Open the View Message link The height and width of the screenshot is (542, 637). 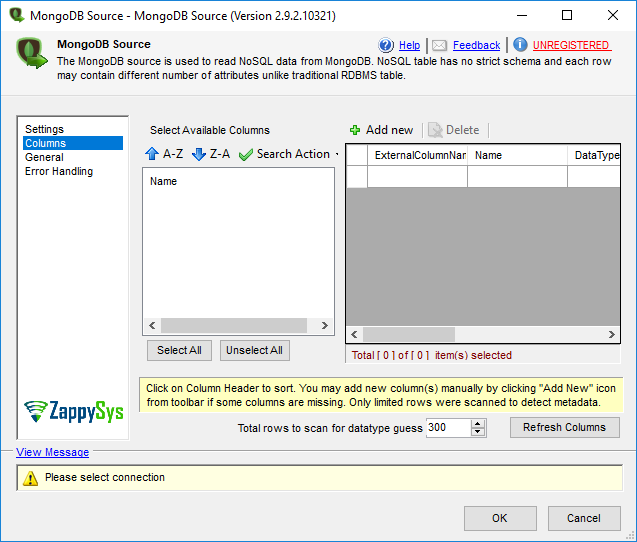[x=52, y=452]
